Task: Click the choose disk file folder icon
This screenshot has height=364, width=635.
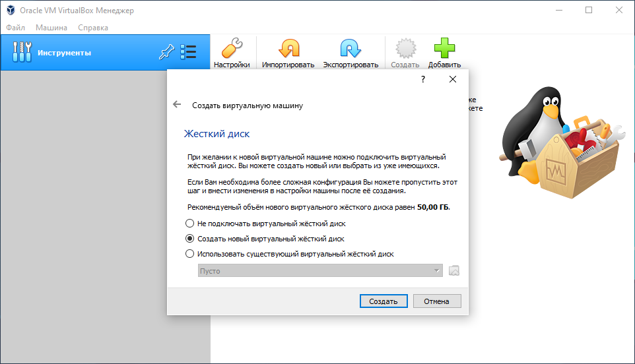Action: pyautogui.click(x=454, y=270)
